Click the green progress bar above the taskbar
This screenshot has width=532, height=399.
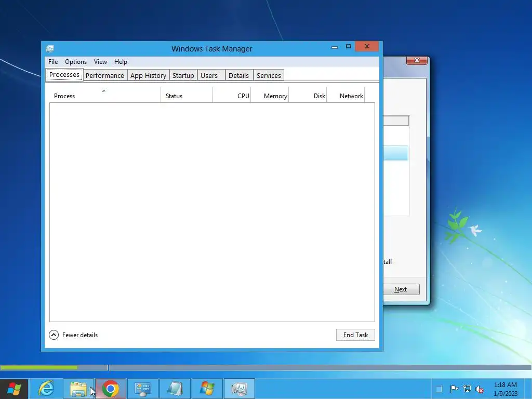point(38,367)
